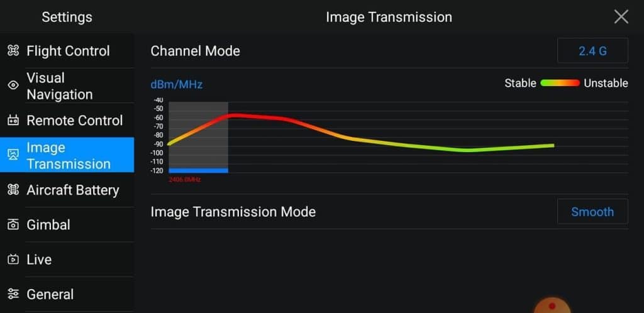Open Flight Control settings
644x313 pixels.
67,51
